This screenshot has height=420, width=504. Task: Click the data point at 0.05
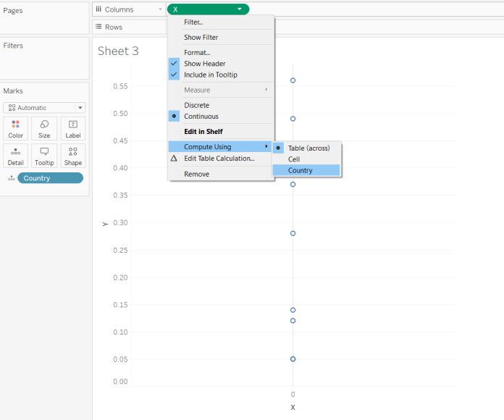click(x=293, y=359)
